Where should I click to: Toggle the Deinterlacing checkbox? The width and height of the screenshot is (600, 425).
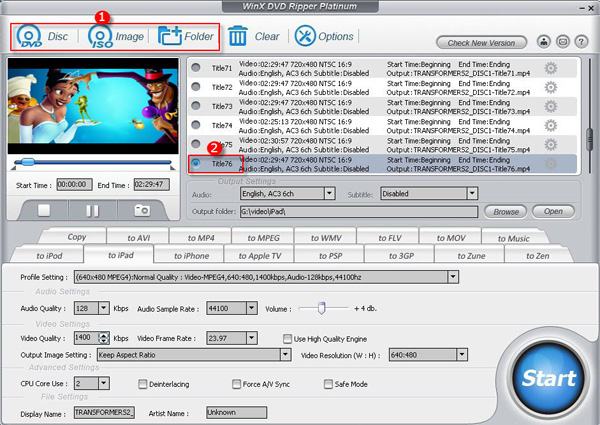[x=142, y=384]
